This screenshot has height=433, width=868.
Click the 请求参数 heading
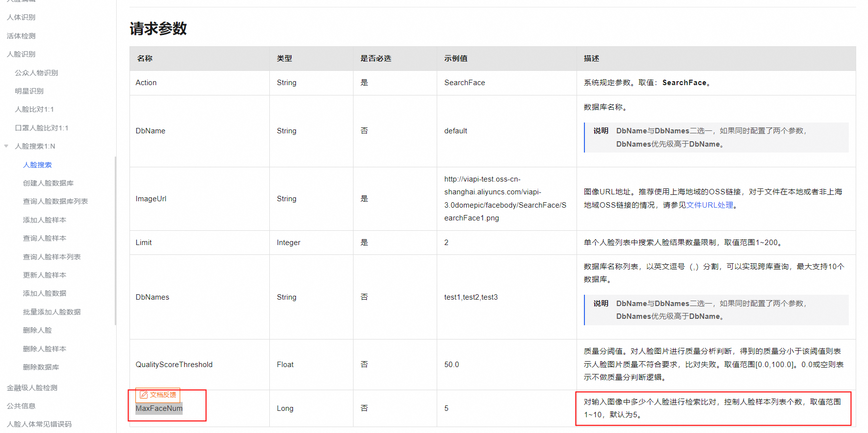159,29
